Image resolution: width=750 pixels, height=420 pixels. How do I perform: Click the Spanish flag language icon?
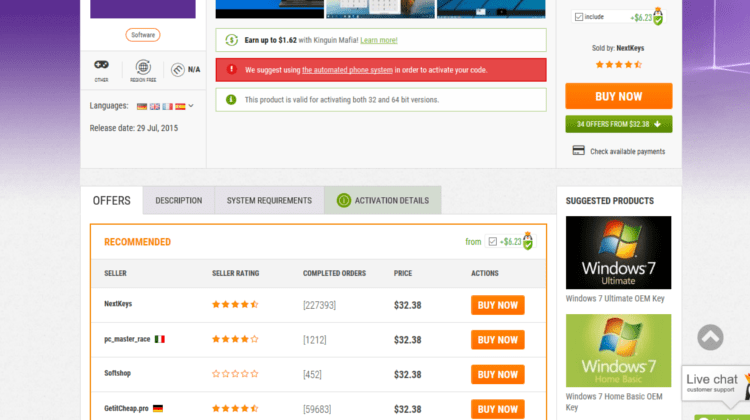tap(180, 106)
